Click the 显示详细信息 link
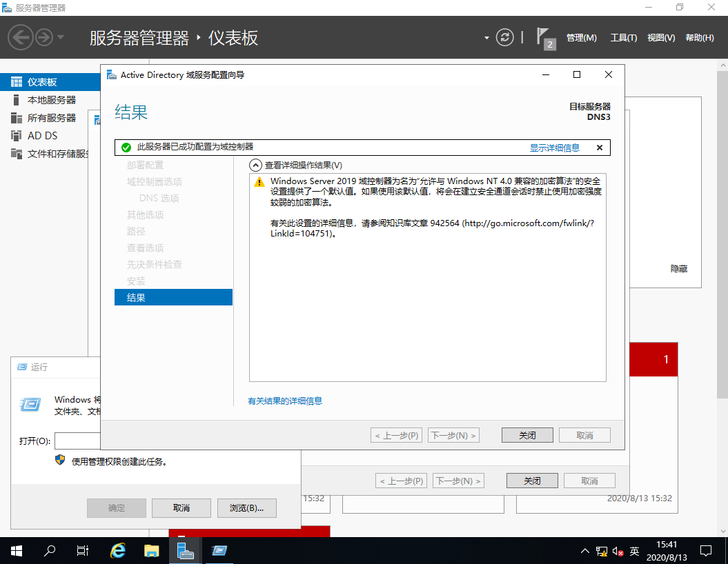This screenshot has width=728, height=564. tap(554, 148)
